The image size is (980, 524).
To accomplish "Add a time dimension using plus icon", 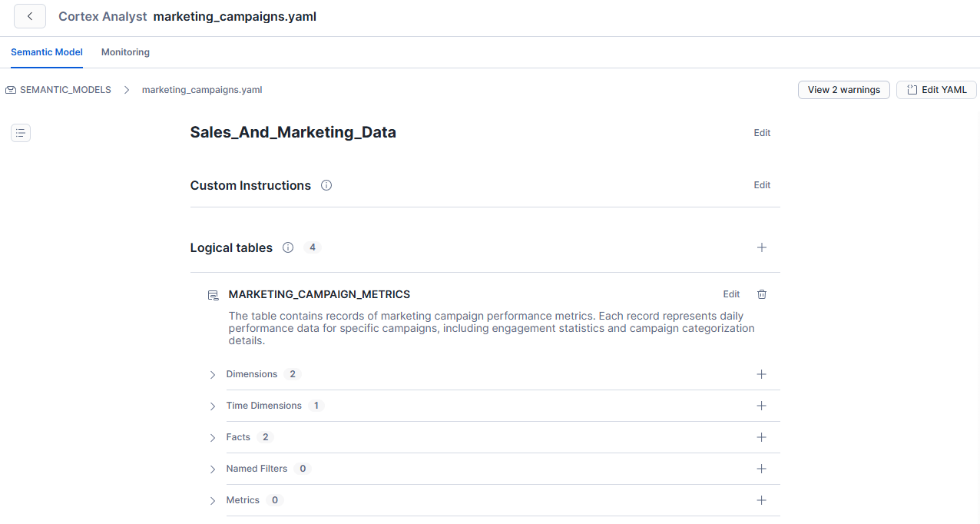I will coord(761,406).
